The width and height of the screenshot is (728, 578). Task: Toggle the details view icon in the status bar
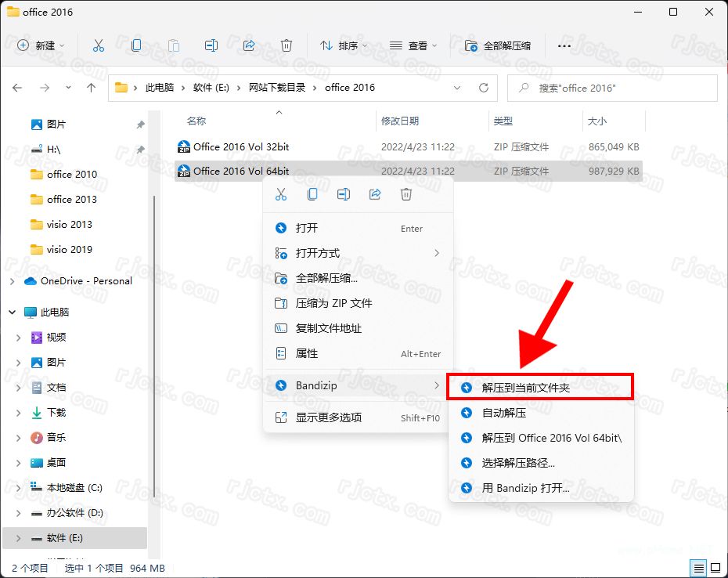pyautogui.click(x=699, y=567)
